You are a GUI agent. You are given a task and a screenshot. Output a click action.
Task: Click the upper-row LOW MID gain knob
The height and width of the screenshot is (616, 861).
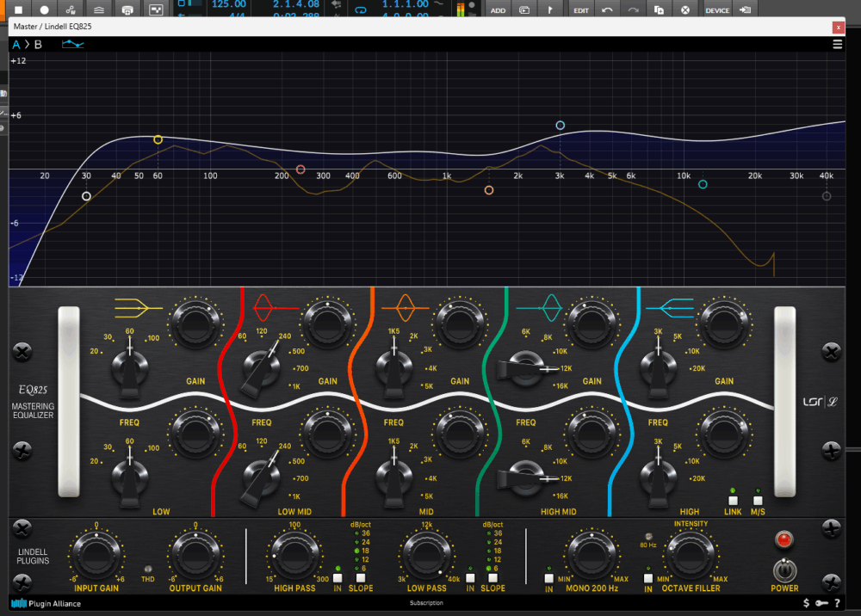[328, 324]
